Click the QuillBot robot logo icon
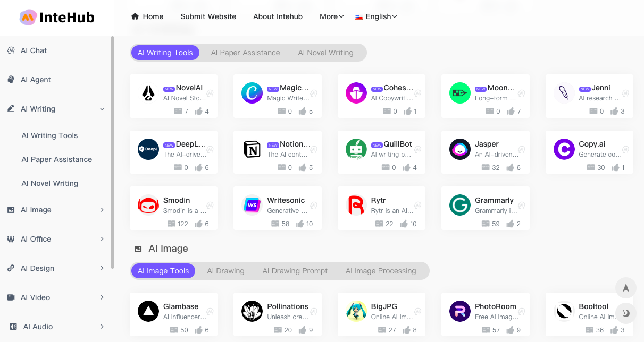This screenshot has width=644, height=342. click(356, 149)
